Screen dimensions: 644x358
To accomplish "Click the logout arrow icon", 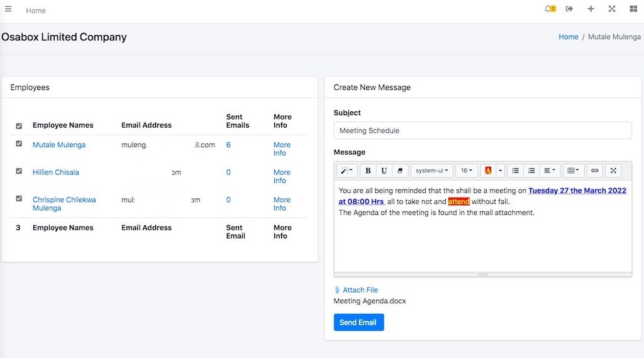I will pos(569,9).
